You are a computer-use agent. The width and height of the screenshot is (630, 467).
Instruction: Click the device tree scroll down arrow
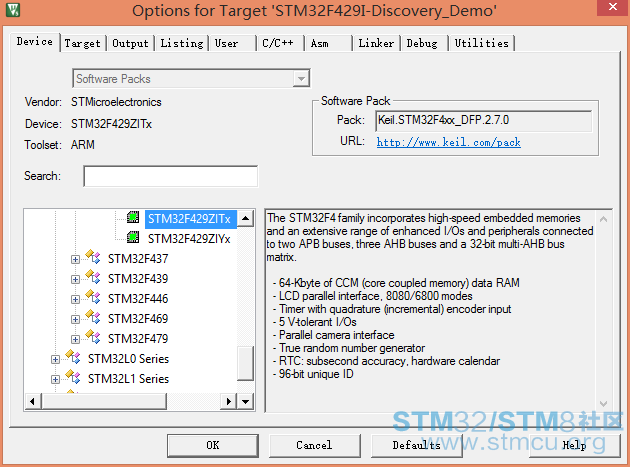(245, 401)
